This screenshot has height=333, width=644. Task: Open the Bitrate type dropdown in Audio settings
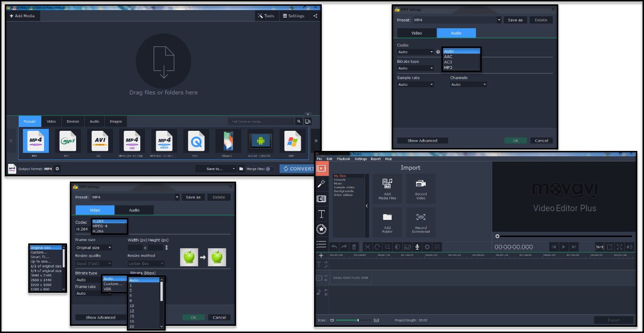click(x=416, y=68)
